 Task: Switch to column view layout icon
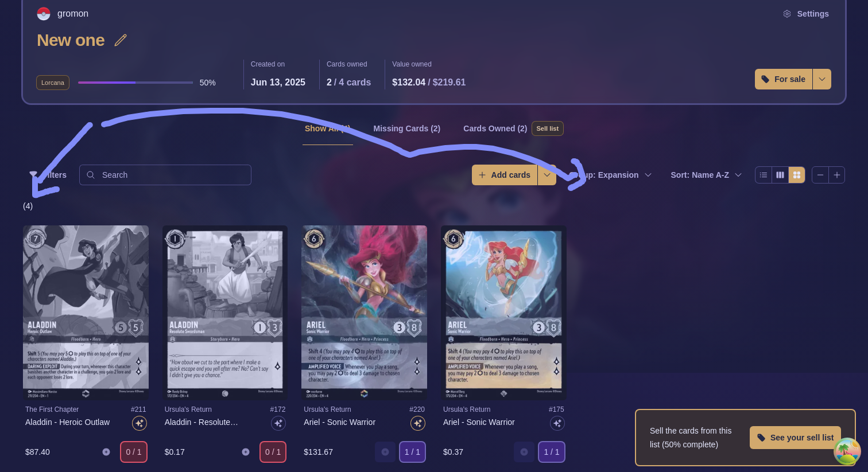coord(780,175)
